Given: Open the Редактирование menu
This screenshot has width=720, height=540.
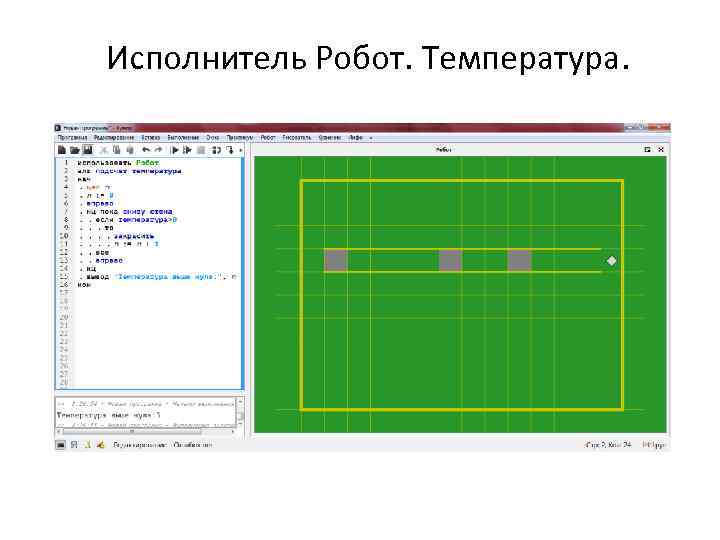Looking at the screenshot, I should (x=113, y=137).
